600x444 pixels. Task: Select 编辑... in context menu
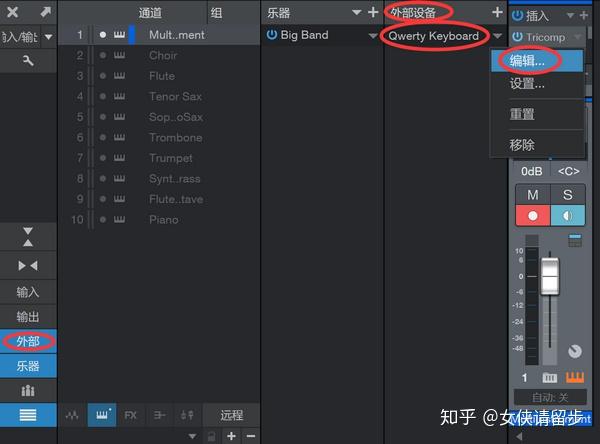point(537,60)
